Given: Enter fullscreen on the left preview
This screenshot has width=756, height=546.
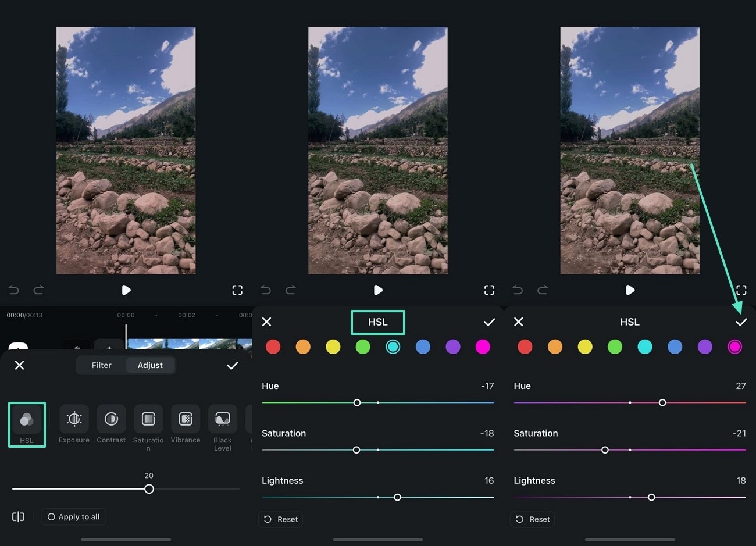Looking at the screenshot, I should coord(237,290).
